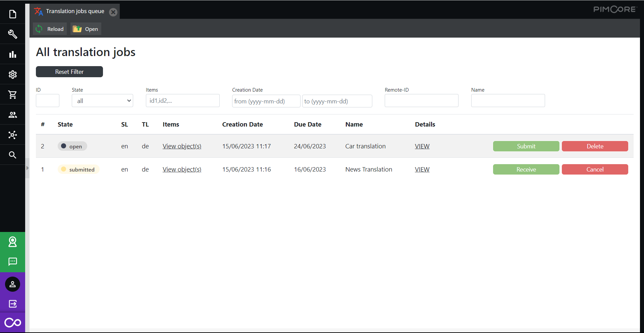The image size is (644, 333).
Task: Click the All translation jobs heading
Action: [x=86, y=52]
